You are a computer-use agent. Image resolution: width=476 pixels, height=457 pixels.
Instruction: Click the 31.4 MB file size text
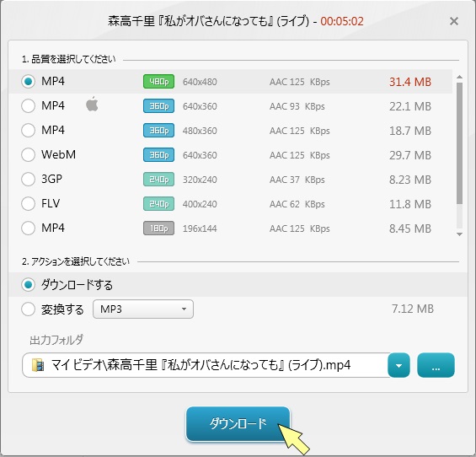(410, 82)
